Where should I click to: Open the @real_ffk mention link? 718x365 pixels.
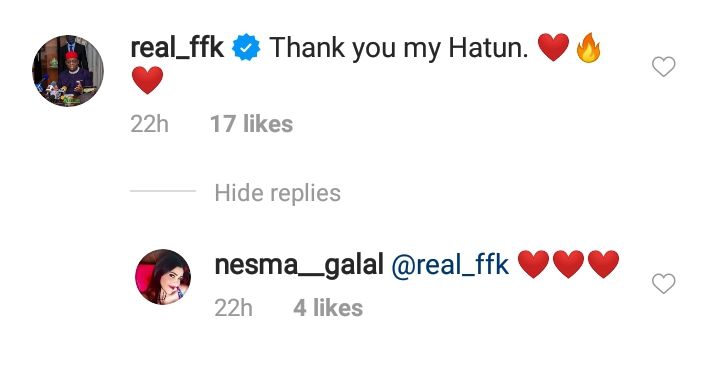tap(450, 265)
